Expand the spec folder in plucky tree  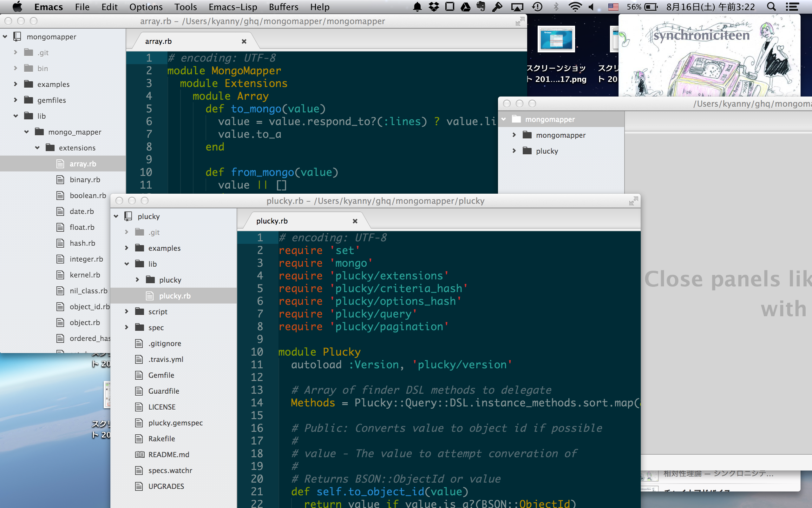(127, 327)
